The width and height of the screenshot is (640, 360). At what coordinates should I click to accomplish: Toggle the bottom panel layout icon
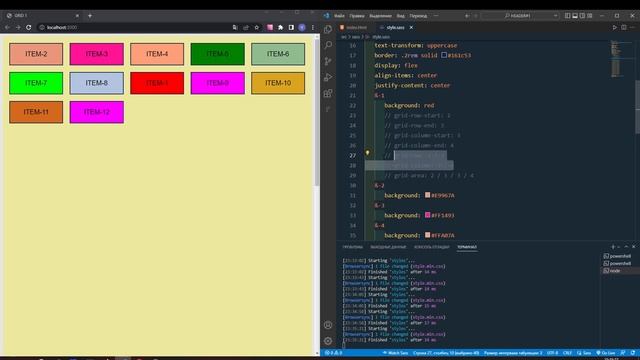coord(575,16)
